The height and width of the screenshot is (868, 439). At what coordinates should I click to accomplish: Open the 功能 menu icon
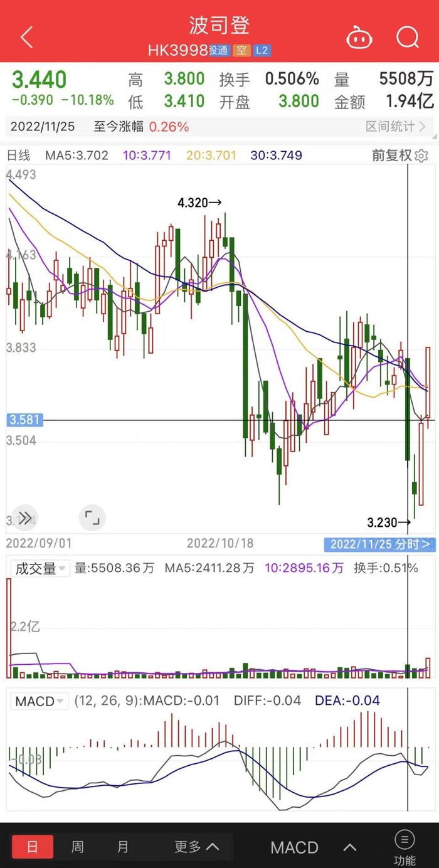click(x=405, y=847)
